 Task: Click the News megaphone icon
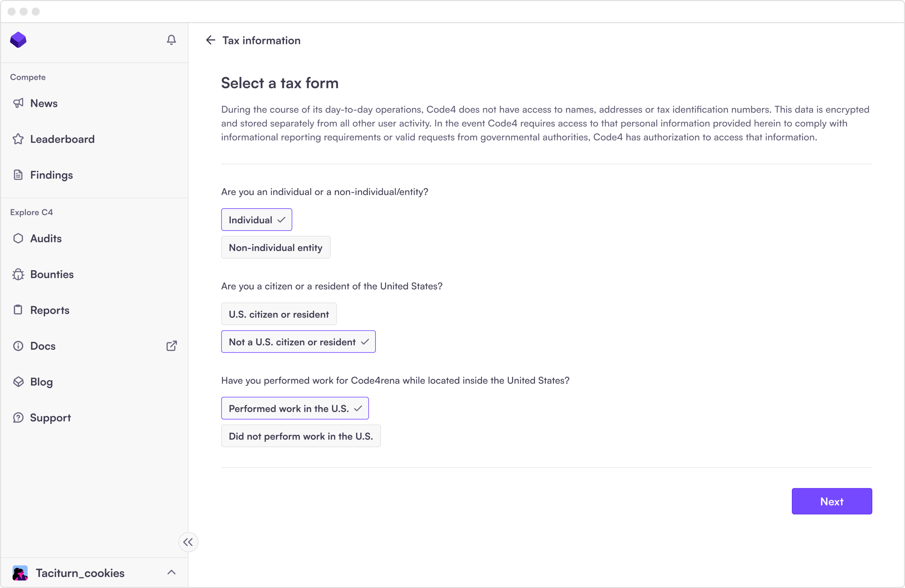18,103
